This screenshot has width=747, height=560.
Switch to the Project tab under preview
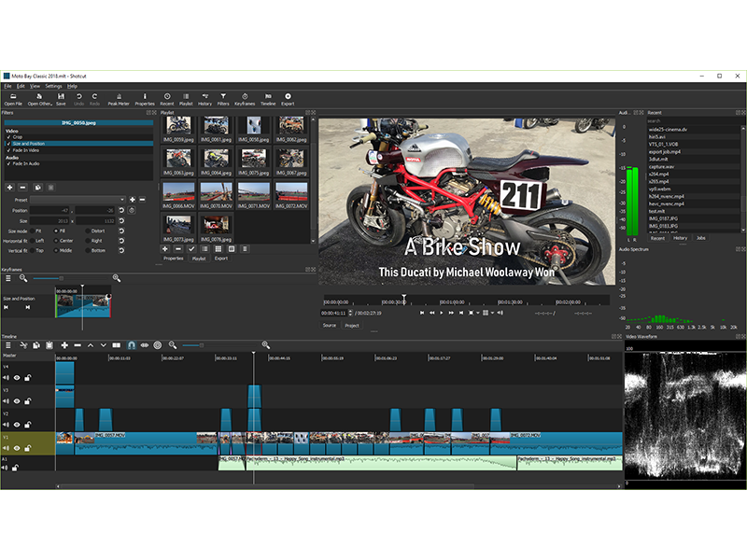pyautogui.click(x=352, y=326)
